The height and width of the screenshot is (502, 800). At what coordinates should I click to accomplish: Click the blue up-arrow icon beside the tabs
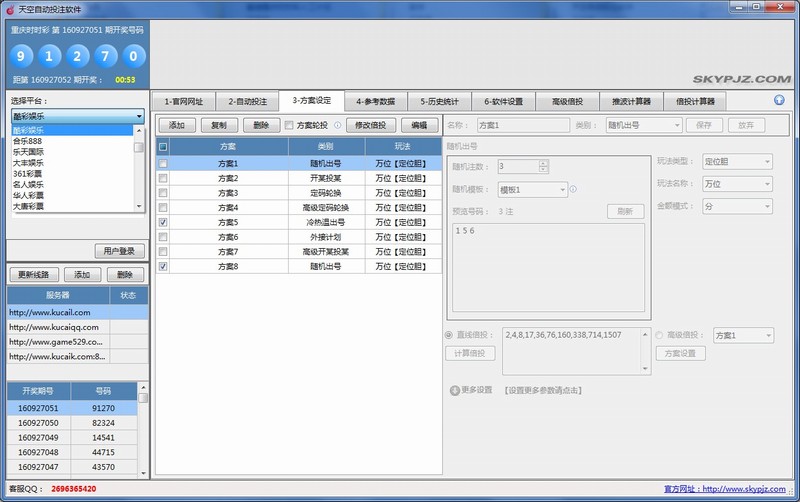(779, 100)
